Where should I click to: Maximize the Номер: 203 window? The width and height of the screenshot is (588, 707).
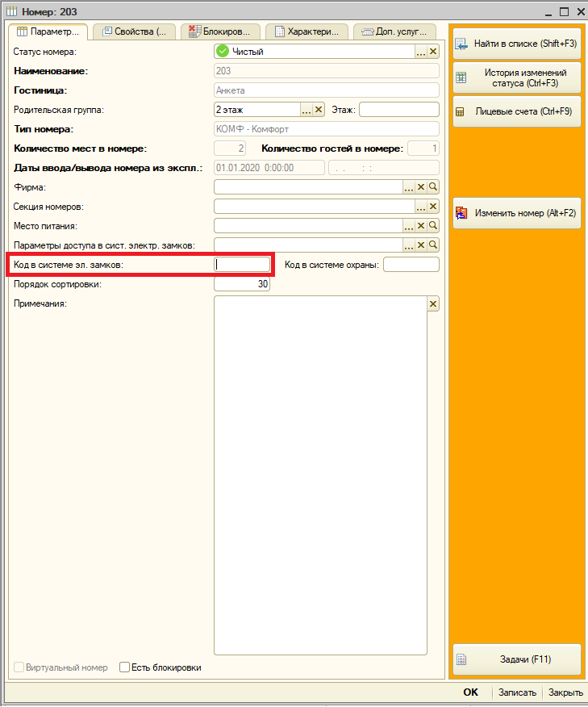click(x=564, y=12)
